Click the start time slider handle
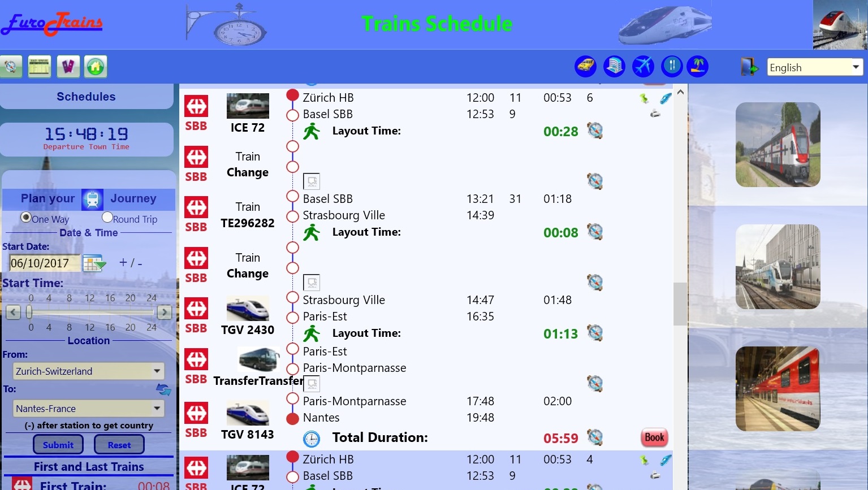The image size is (868, 490). (x=29, y=312)
